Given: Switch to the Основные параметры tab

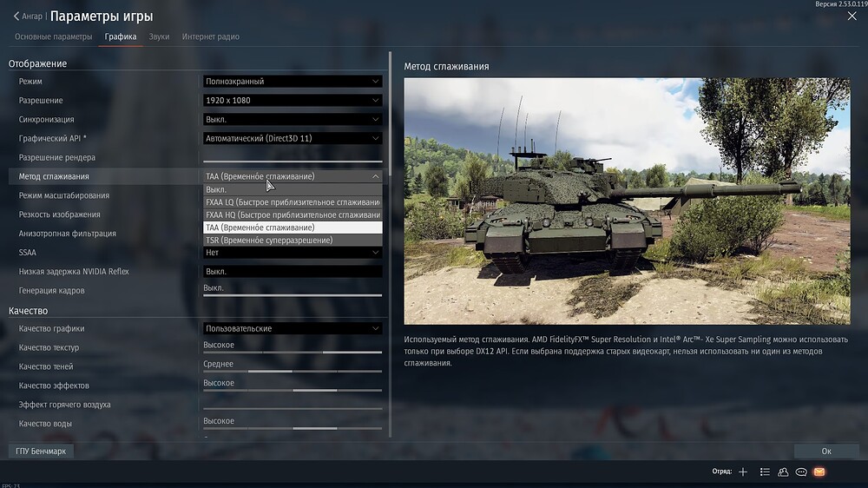Looking at the screenshot, I should point(53,36).
